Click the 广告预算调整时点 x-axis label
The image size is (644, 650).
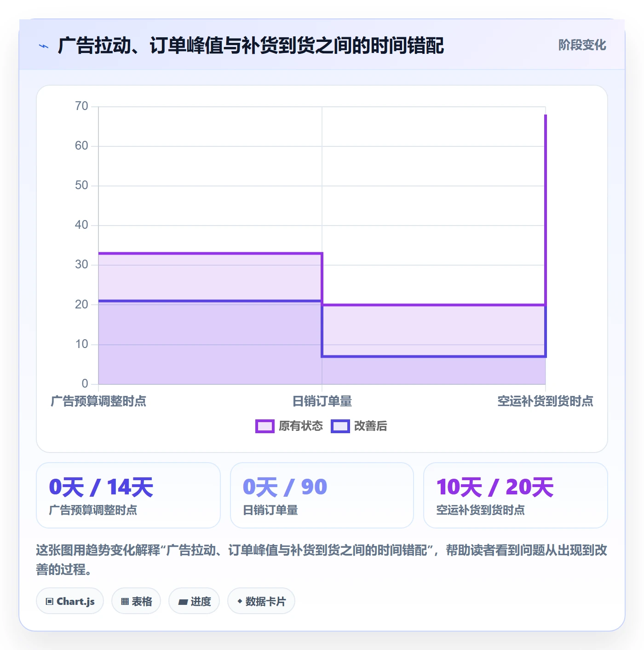click(x=98, y=401)
